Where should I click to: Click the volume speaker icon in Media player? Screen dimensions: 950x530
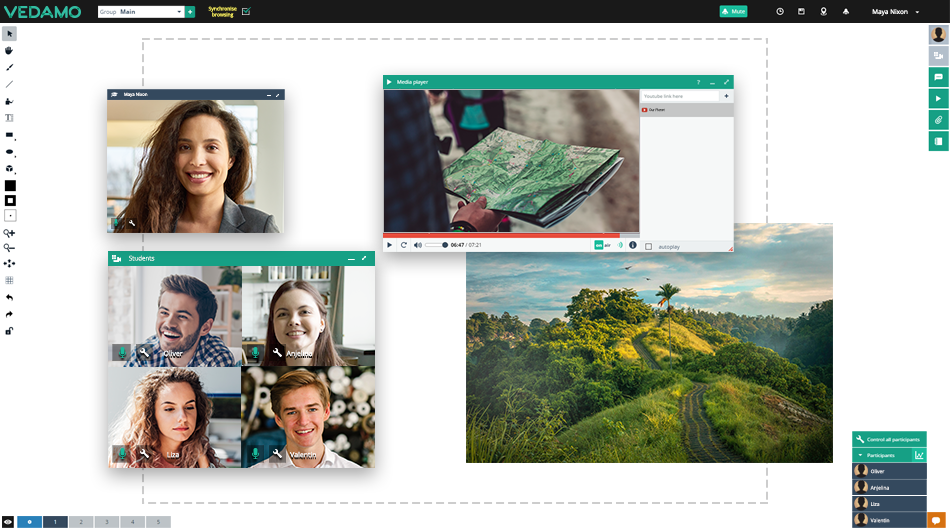click(x=417, y=245)
